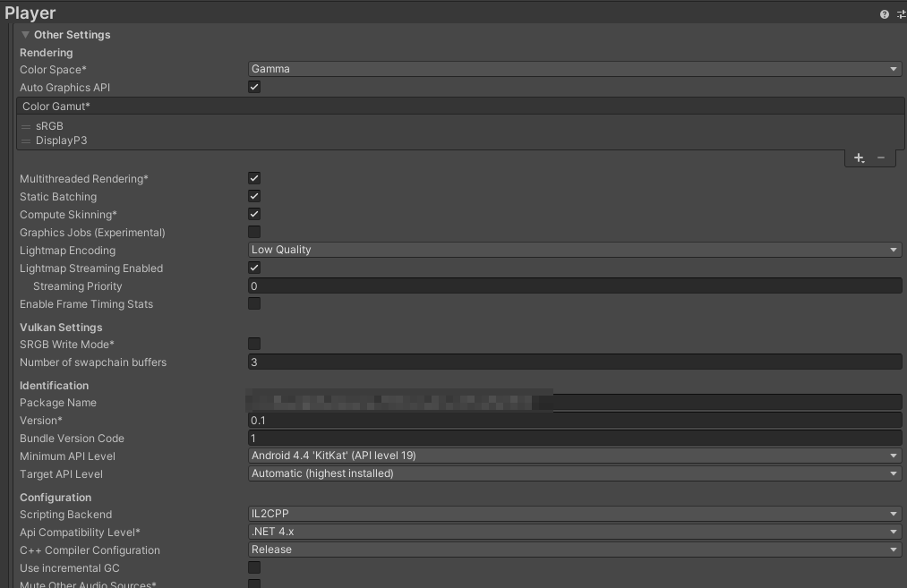Open the Color Space dropdown

(x=573, y=68)
